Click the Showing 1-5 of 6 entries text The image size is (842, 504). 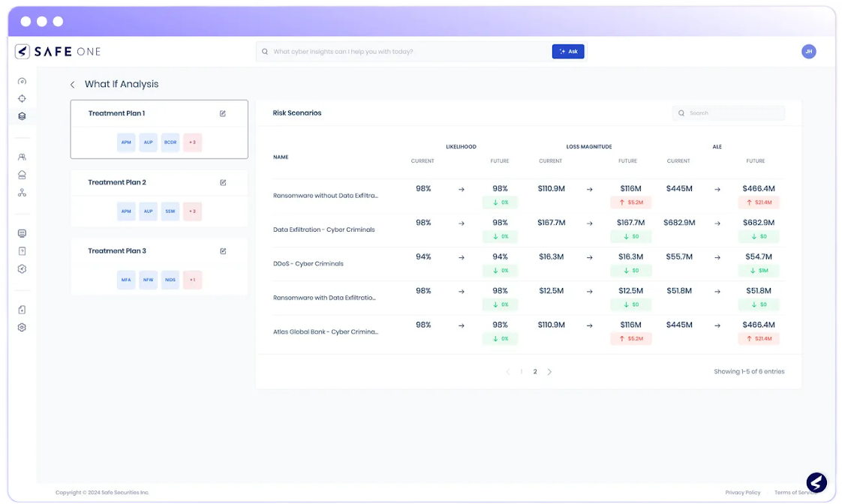[749, 371]
